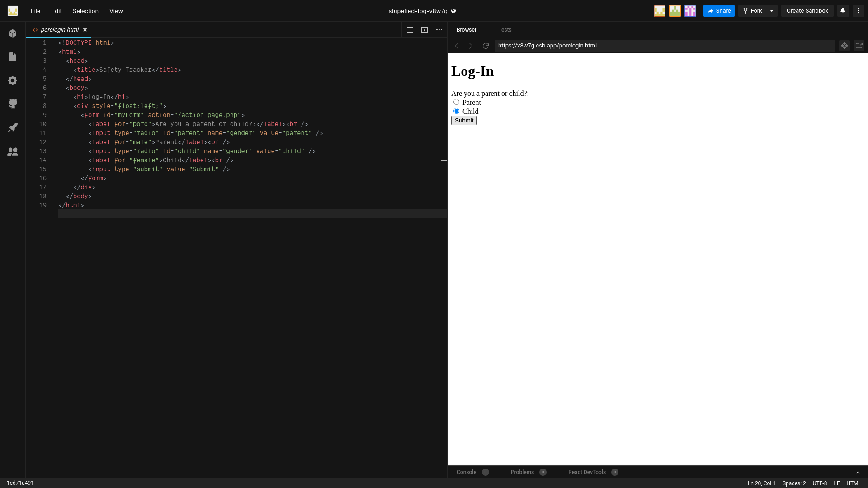Image resolution: width=868 pixels, height=488 pixels.
Task: Open the file Explorer sidebar icon
Action: click(13, 57)
